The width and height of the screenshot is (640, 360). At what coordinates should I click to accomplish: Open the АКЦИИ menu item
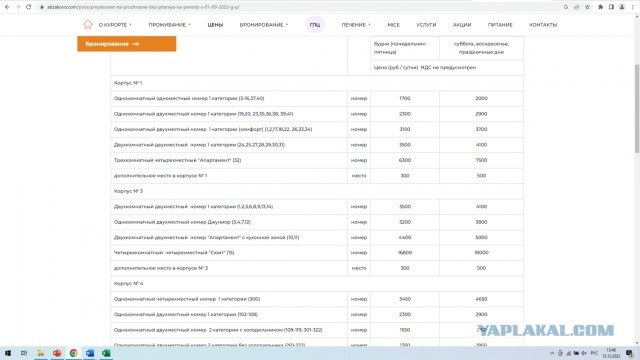pos(462,25)
